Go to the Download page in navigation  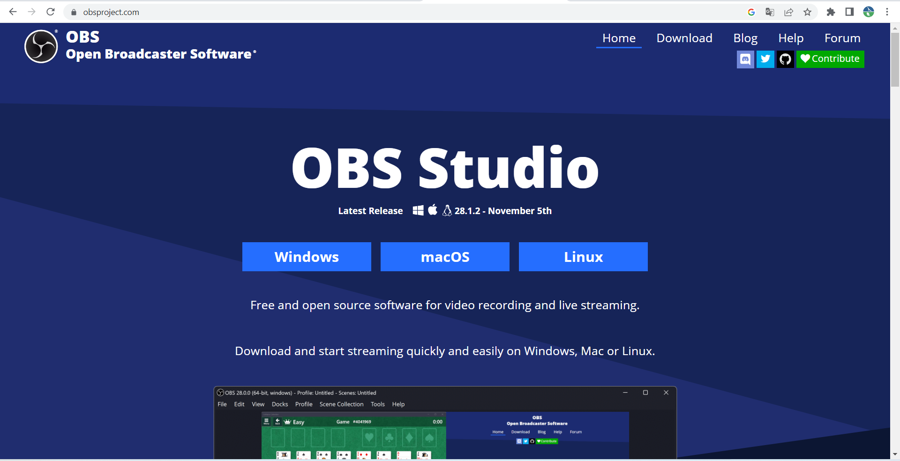[684, 38]
